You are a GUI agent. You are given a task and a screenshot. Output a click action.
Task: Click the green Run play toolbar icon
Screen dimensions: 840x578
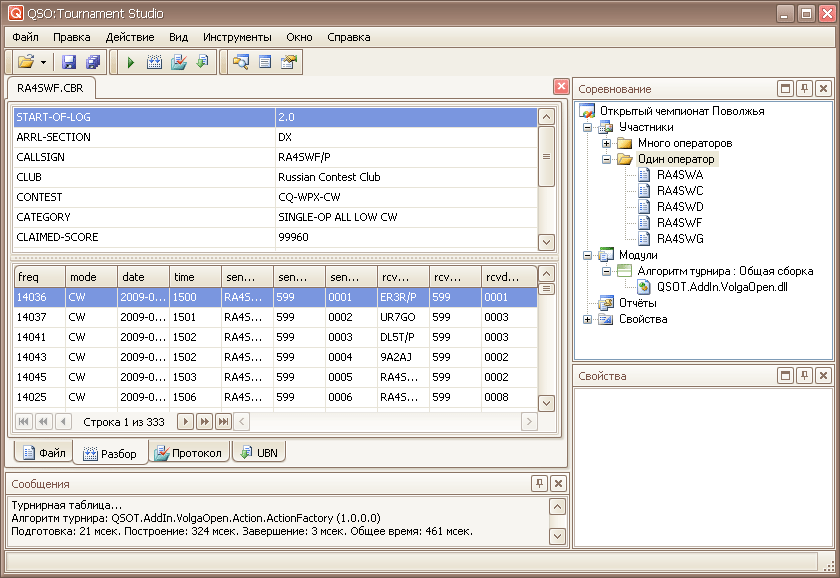point(130,62)
